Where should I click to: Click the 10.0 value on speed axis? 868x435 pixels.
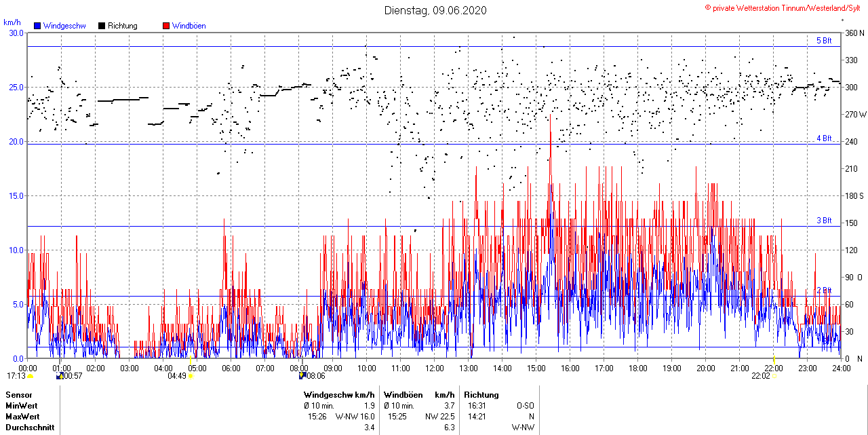pyautogui.click(x=16, y=250)
